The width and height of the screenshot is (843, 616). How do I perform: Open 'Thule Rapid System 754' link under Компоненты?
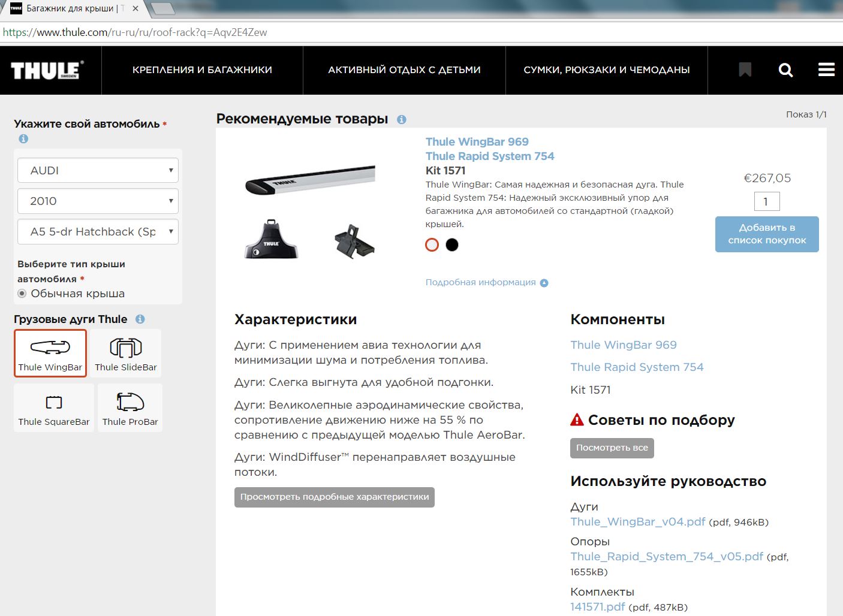click(637, 367)
